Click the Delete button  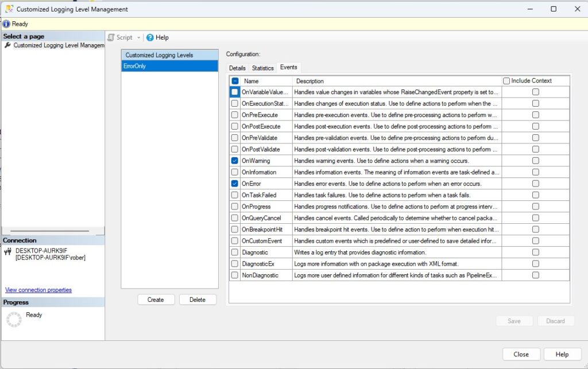[x=198, y=299]
